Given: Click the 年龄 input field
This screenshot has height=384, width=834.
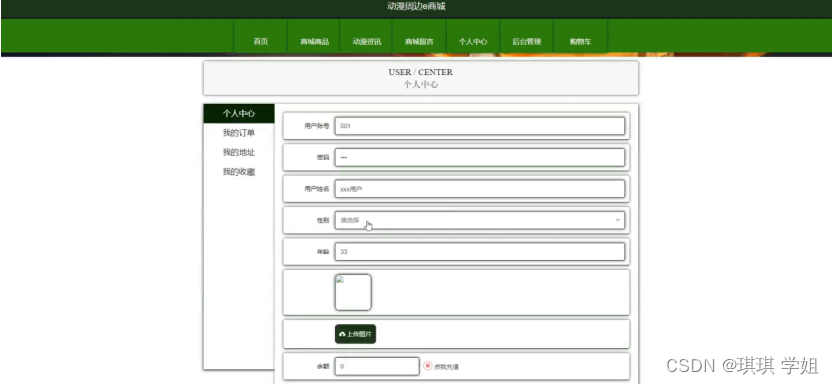Looking at the screenshot, I should click(480, 252).
